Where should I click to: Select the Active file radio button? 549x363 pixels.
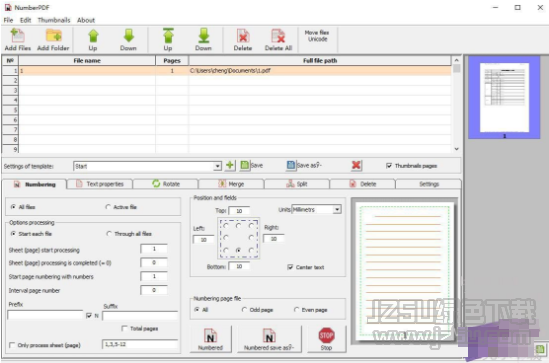click(x=108, y=207)
